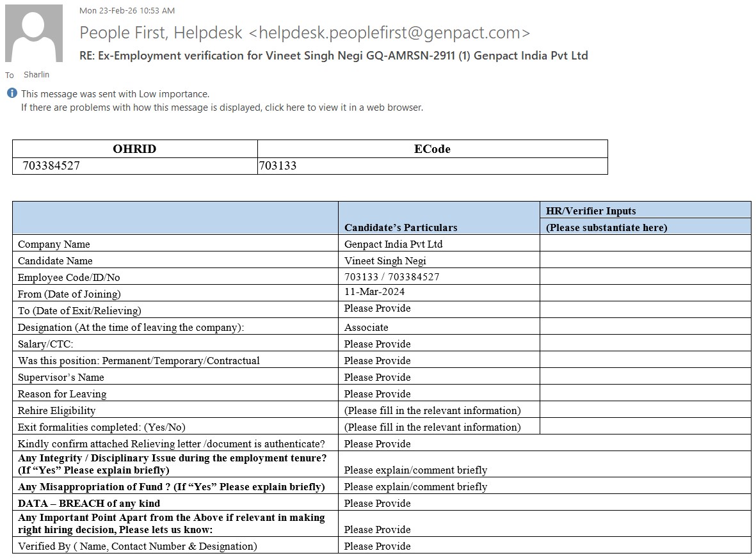Click Please Provide in position type row

coord(378,361)
